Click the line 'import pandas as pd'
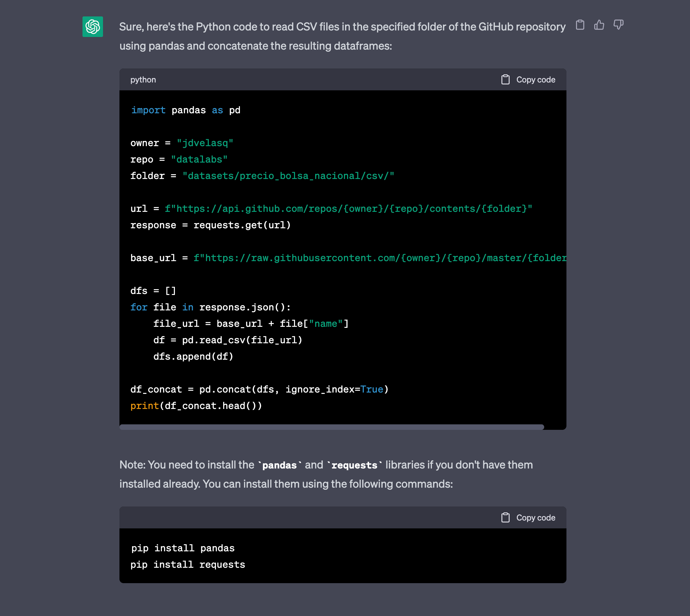This screenshot has width=690, height=616. [x=186, y=110]
